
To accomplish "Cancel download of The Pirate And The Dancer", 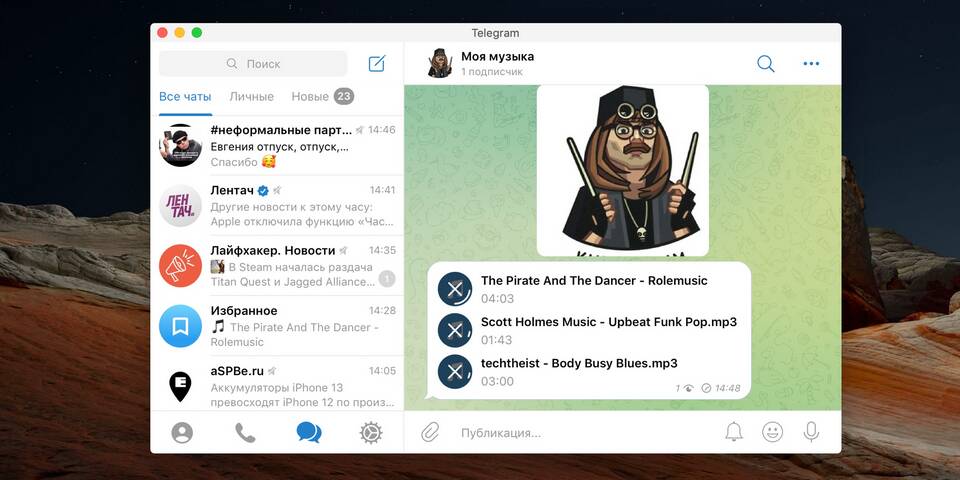I will [x=455, y=289].
